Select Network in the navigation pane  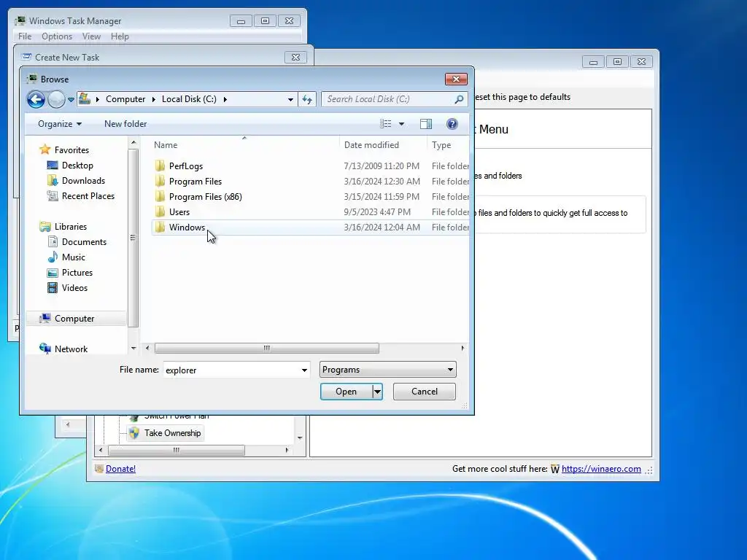click(71, 349)
